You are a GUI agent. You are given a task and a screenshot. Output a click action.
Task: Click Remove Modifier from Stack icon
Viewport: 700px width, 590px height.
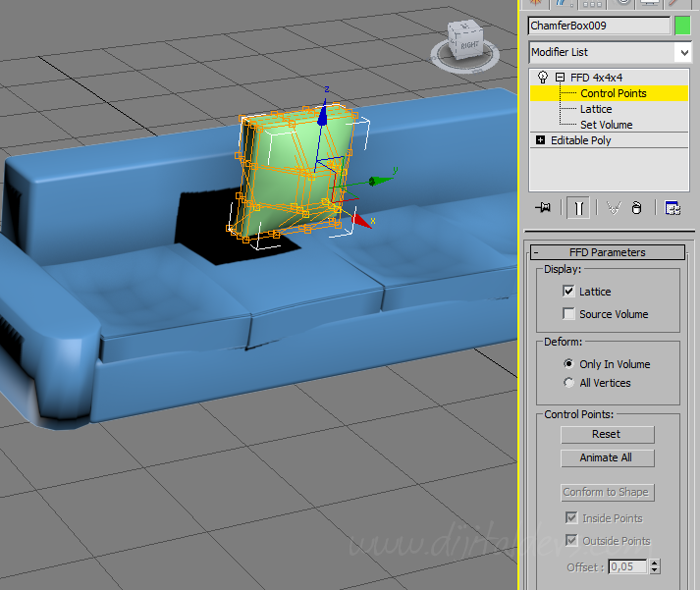coord(636,208)
